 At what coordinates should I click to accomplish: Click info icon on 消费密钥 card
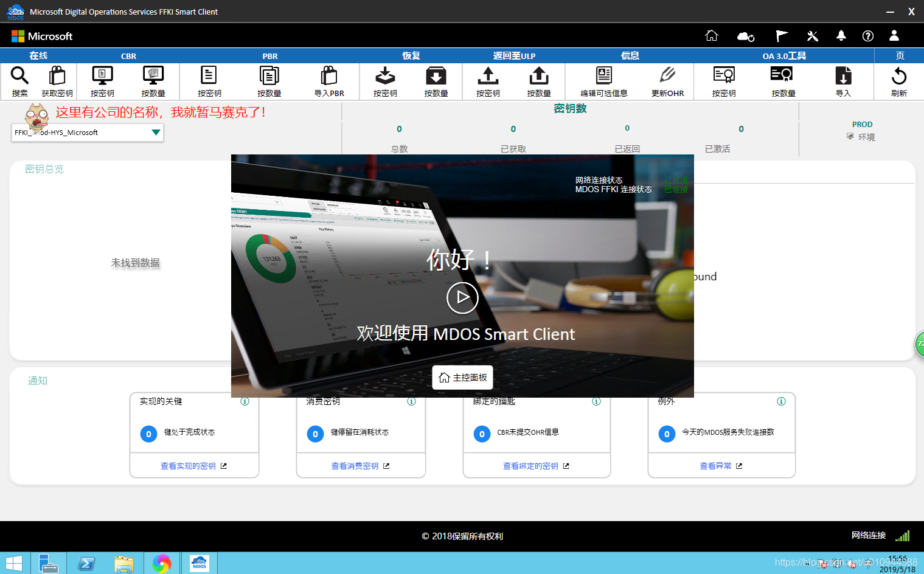point(411,401)
